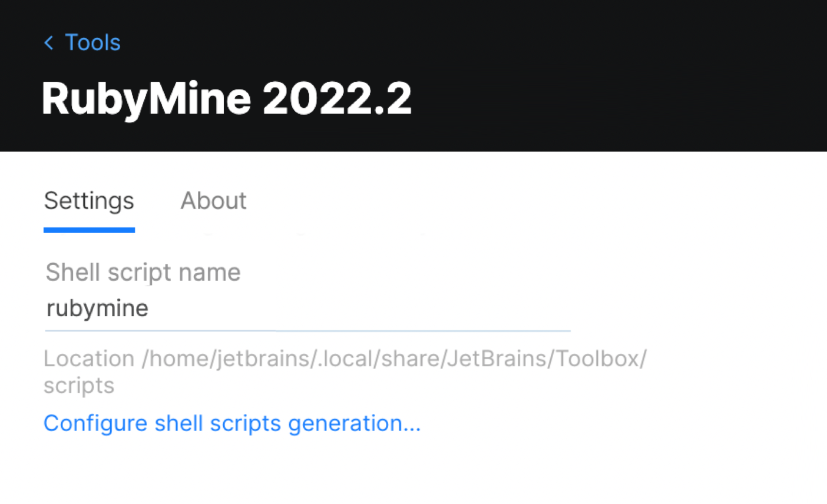This screenshot has width=827, height=504.
Task: Open the Settings tab
Action: pos(88,201)
